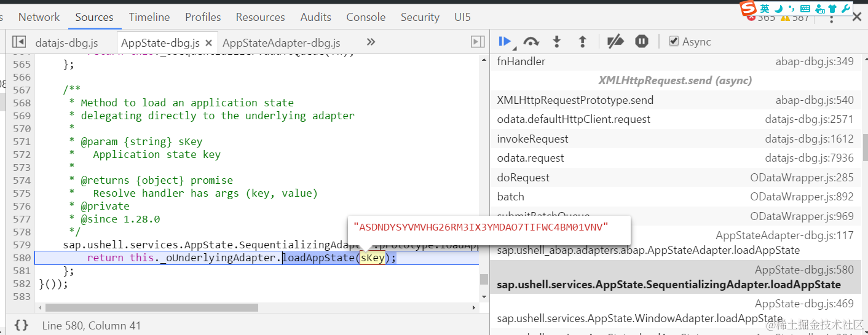868x335 pixels.
Task: Open datajs-dbg.js:1612 source link
Action: point(810,139)
